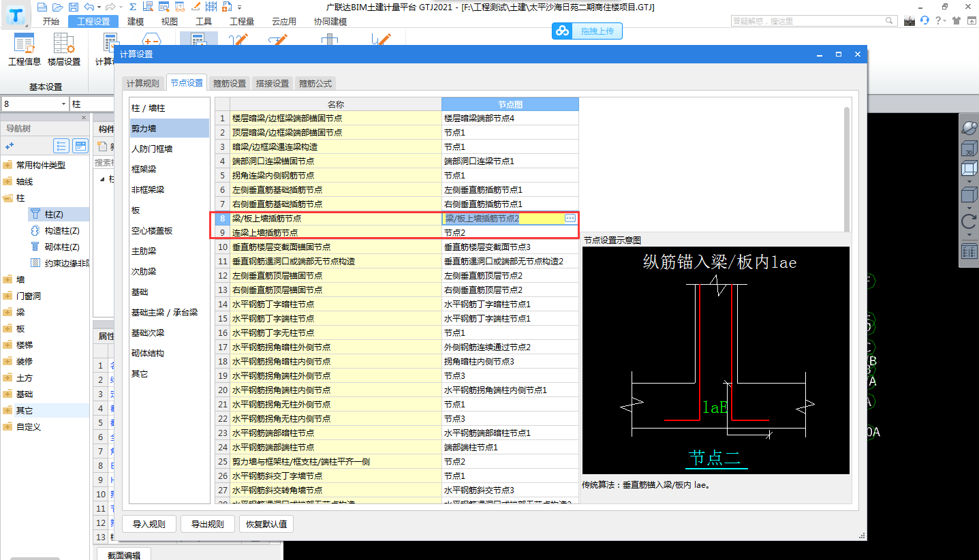Screen dimensions: 979x560
Task: Click the solid shaded cube icon
Action: tap(969, 195)
